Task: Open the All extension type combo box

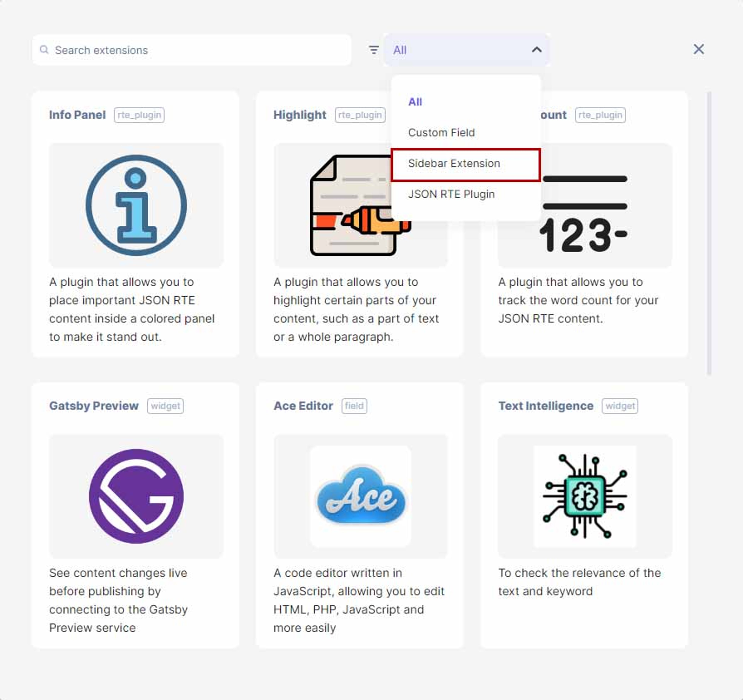Action: (x=467, y=50)
